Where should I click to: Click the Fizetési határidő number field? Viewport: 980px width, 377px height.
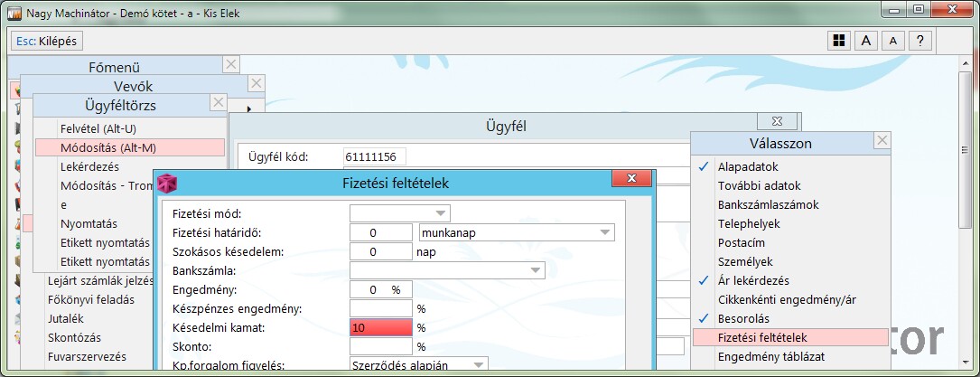coord(381,232)
